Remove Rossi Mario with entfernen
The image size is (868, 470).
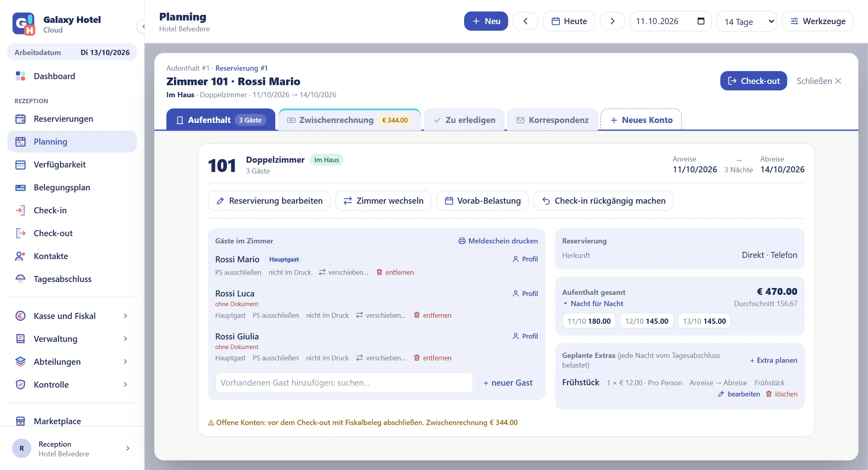(395, 272)
